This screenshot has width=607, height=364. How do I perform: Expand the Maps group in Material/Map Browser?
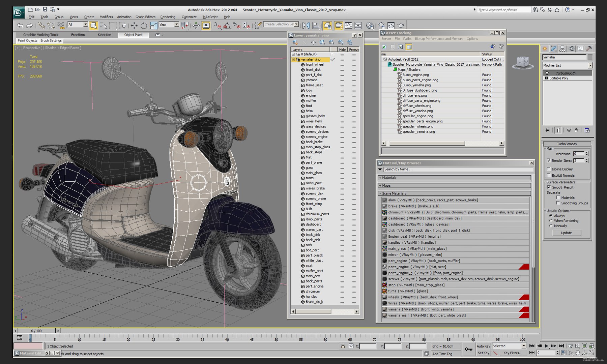point(455,186)
